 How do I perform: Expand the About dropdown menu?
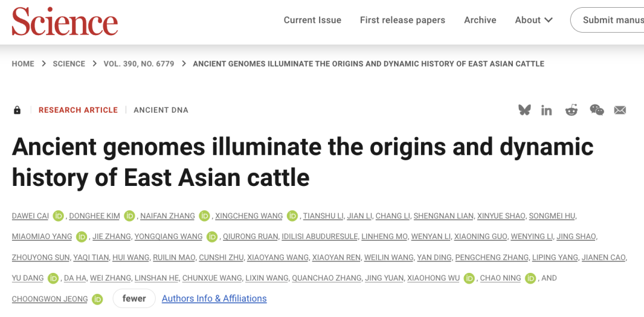[534, 20]
